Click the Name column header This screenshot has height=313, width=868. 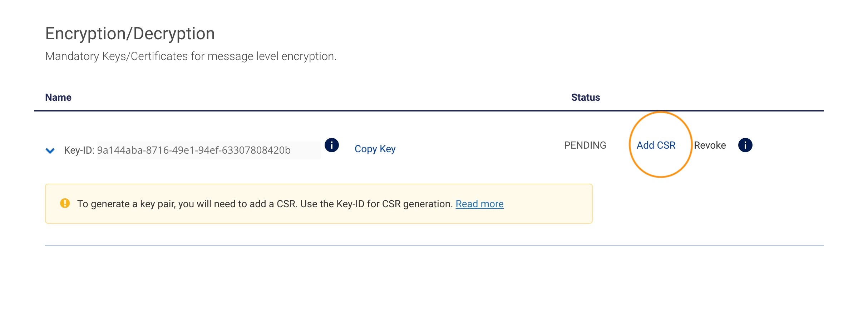click(x=58, y=97)
